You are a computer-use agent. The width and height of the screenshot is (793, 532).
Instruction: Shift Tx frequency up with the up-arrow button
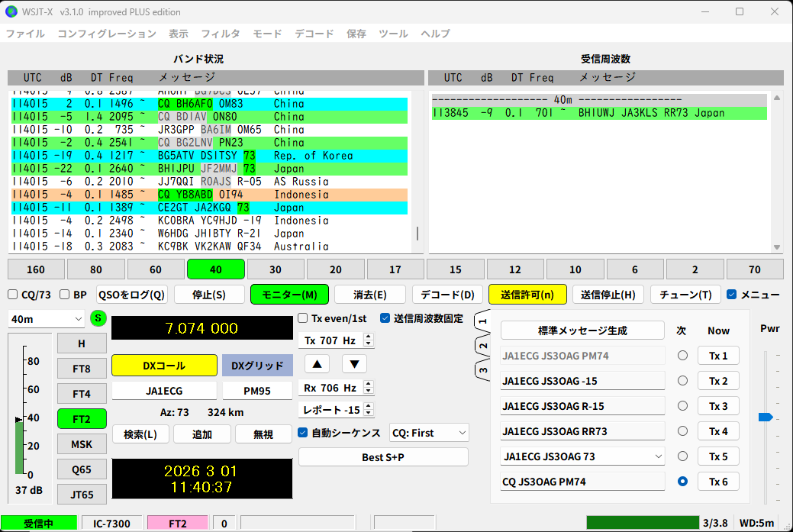click(317, 364)
